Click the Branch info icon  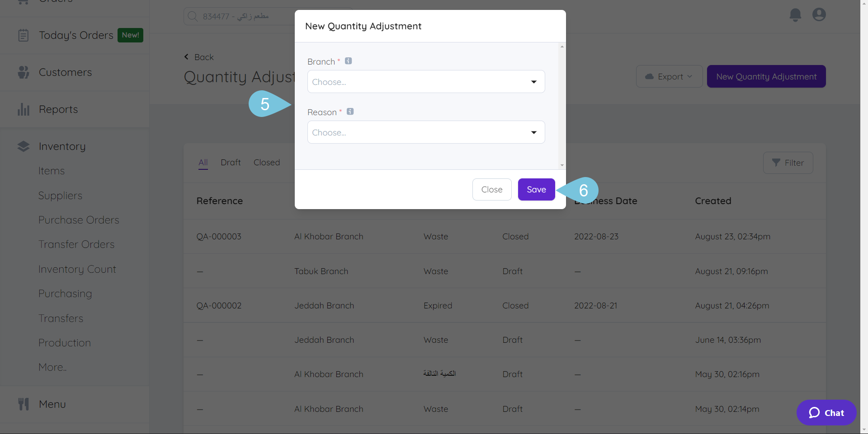coord(348,61)
